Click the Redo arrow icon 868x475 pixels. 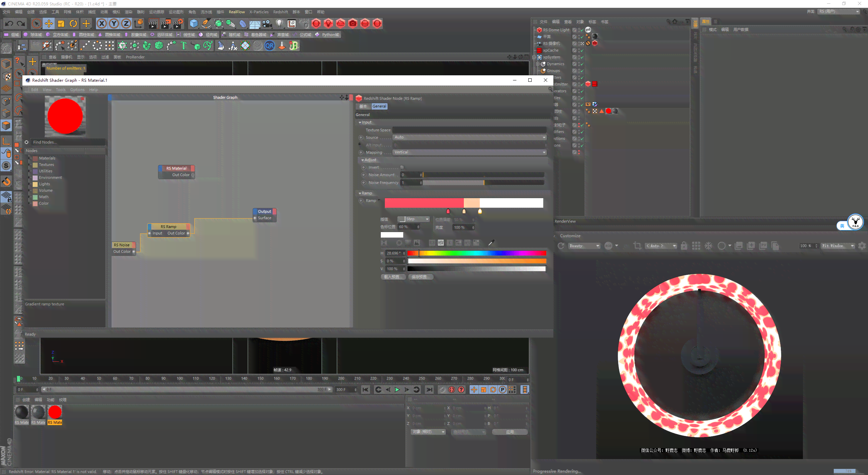(x=21, y=23)
